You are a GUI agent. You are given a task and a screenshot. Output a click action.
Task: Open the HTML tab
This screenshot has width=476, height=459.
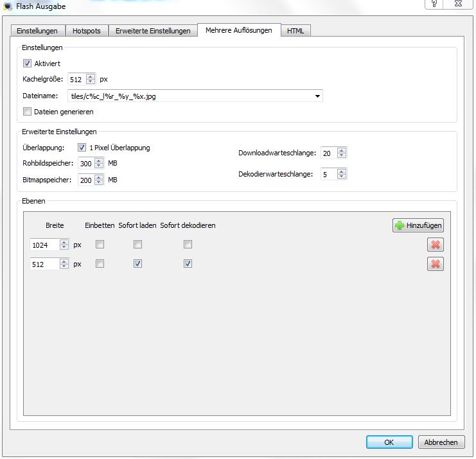tap(295, 31)
